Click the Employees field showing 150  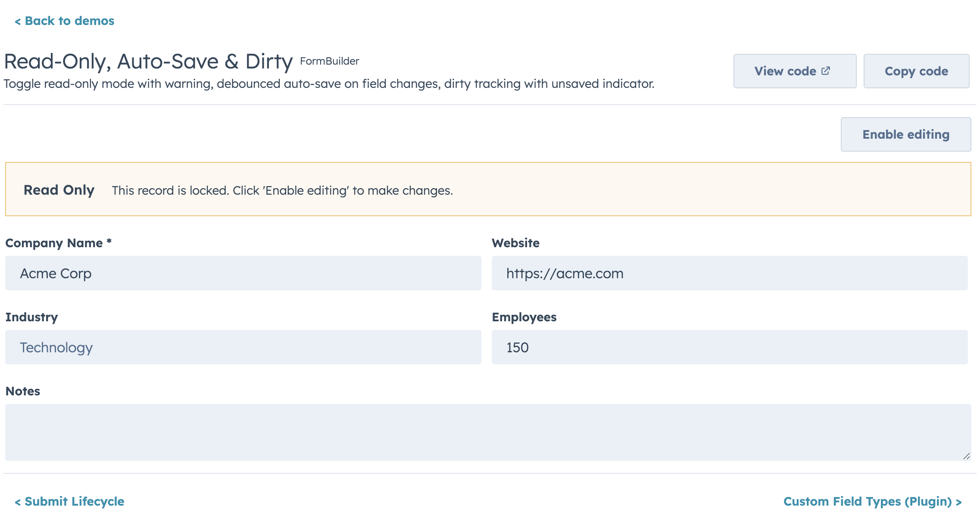click(729, 347)
